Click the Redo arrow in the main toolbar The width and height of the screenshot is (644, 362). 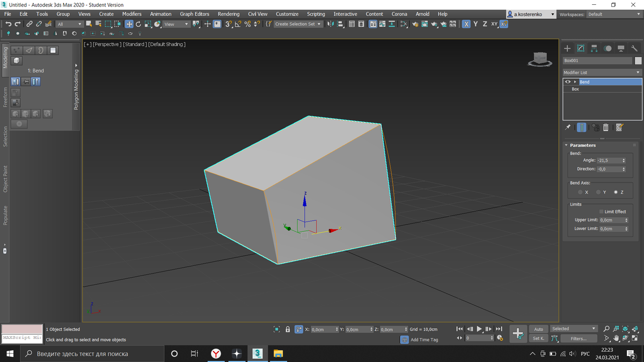click(18, 24)
